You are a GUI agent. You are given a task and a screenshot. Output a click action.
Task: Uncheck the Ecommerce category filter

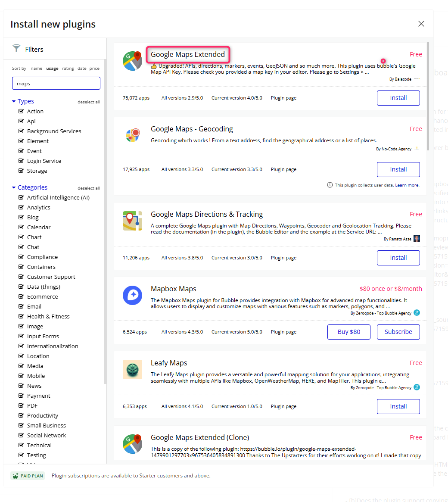[20, 296]
